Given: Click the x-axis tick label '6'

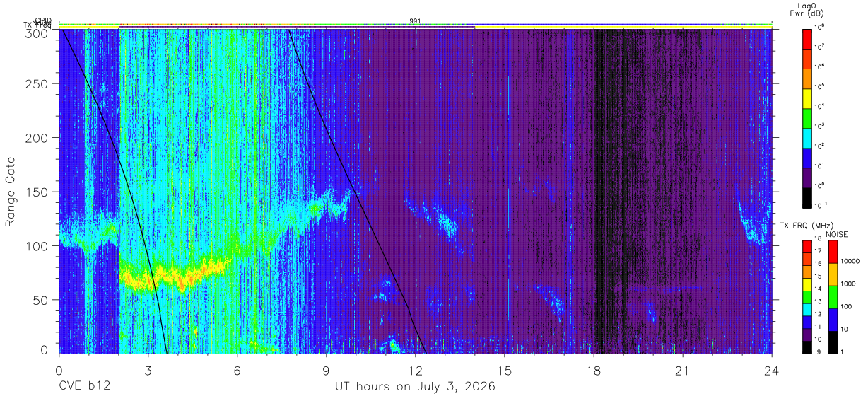Looking at the screenshot, I should pos(237,371).
